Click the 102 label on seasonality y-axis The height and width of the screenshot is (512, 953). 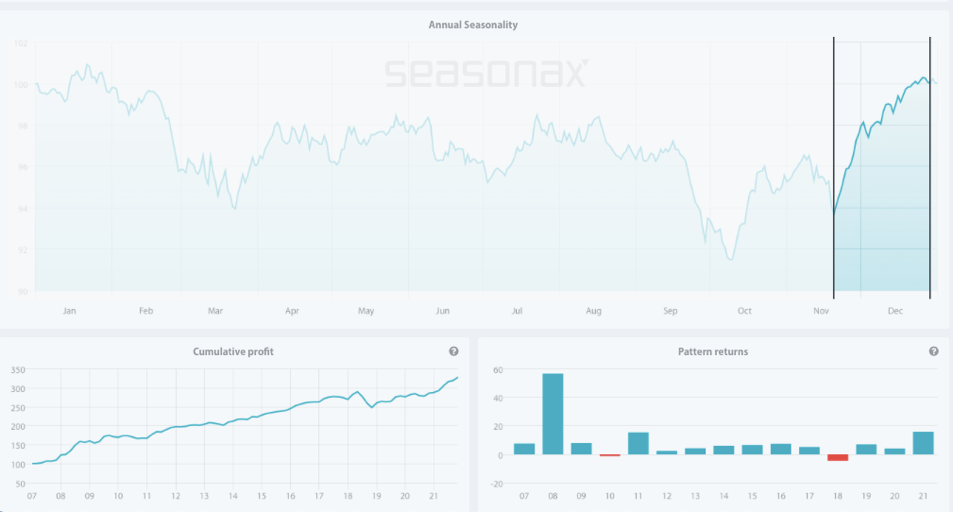click(x=21, y=43)
